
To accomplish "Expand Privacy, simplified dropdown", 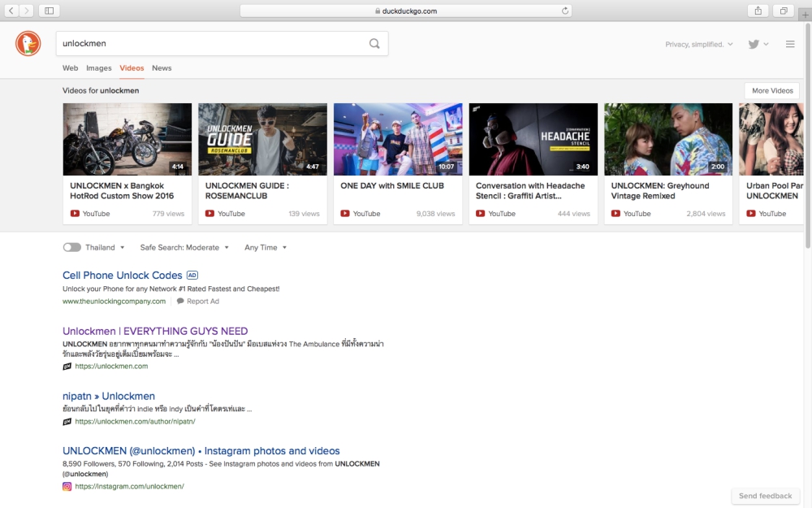I will tap(699, 44).
